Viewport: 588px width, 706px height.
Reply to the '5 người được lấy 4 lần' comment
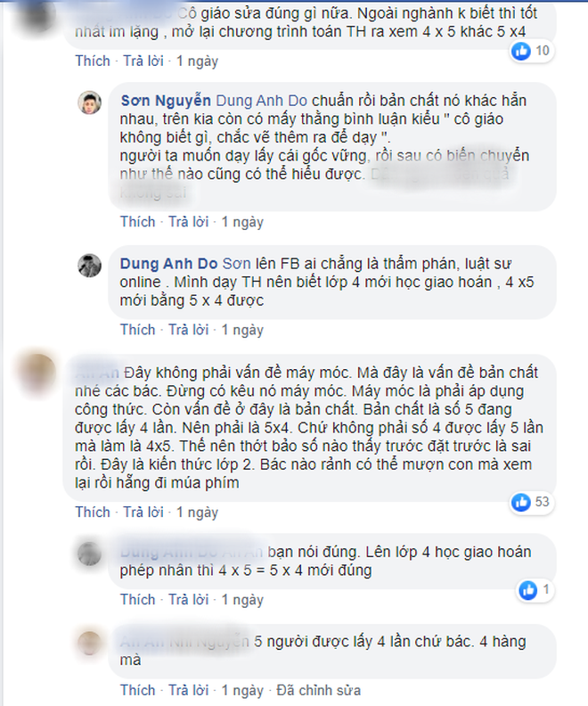pyautogui.click(x=189, y=690)
